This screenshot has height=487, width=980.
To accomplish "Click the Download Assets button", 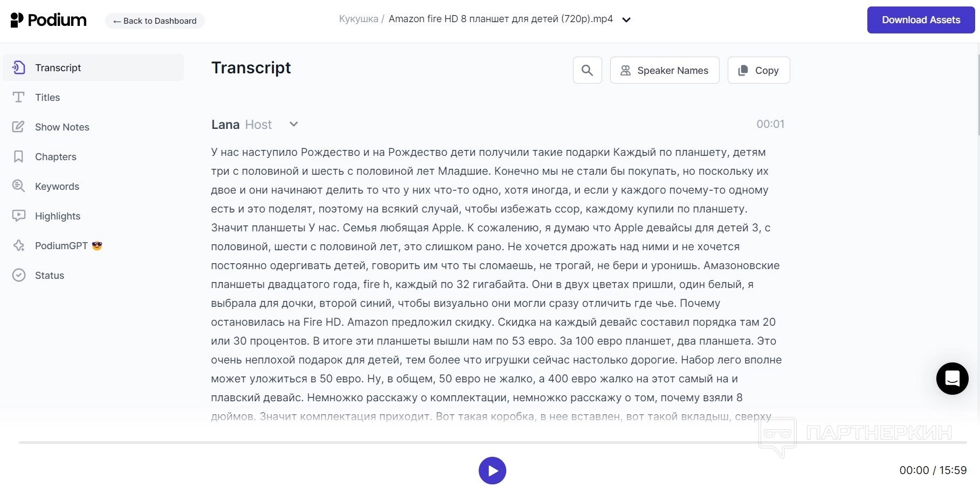I will coord(921,20).
